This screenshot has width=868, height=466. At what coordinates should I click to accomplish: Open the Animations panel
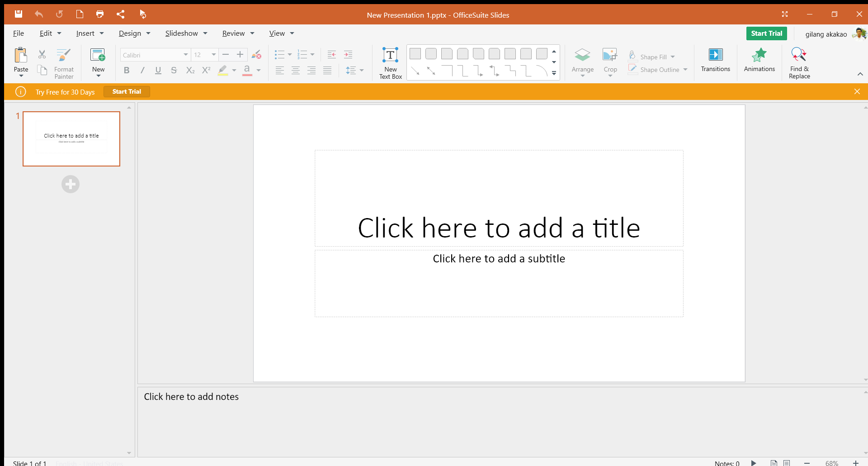pyautogui.click(x=759, y=60)
